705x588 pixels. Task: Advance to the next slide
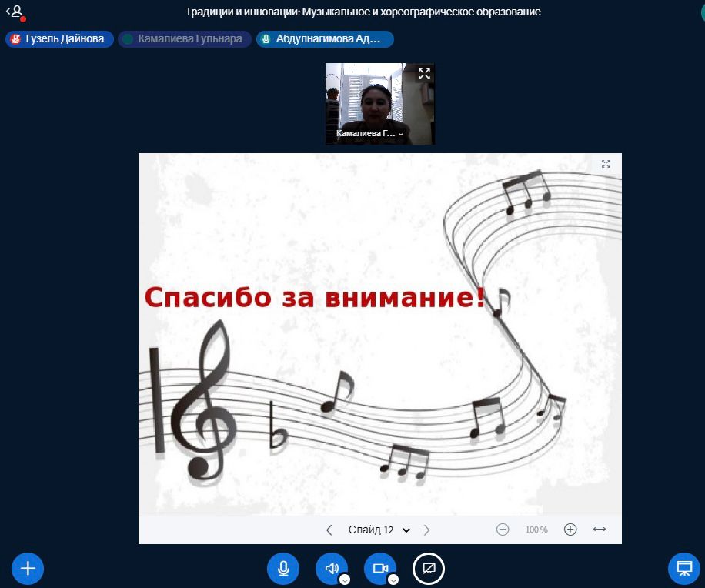[427, 530]
